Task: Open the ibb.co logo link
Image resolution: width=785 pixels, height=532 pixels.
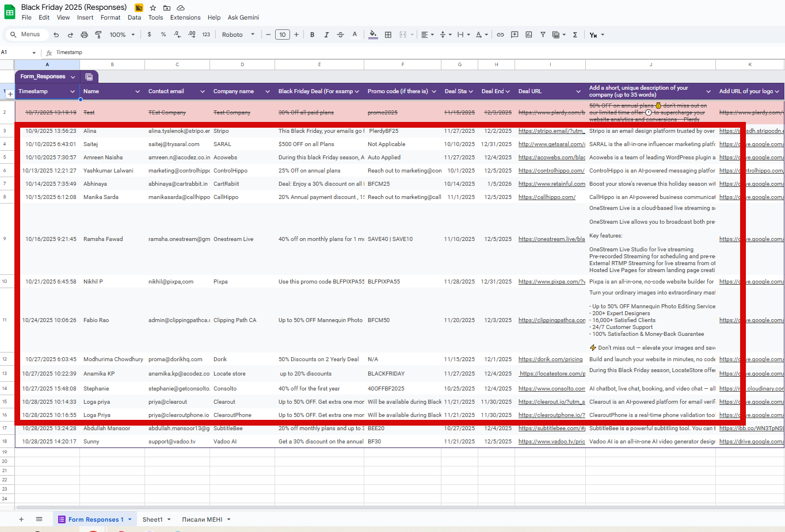Action: pyautogui.click(x=751, y=428)
